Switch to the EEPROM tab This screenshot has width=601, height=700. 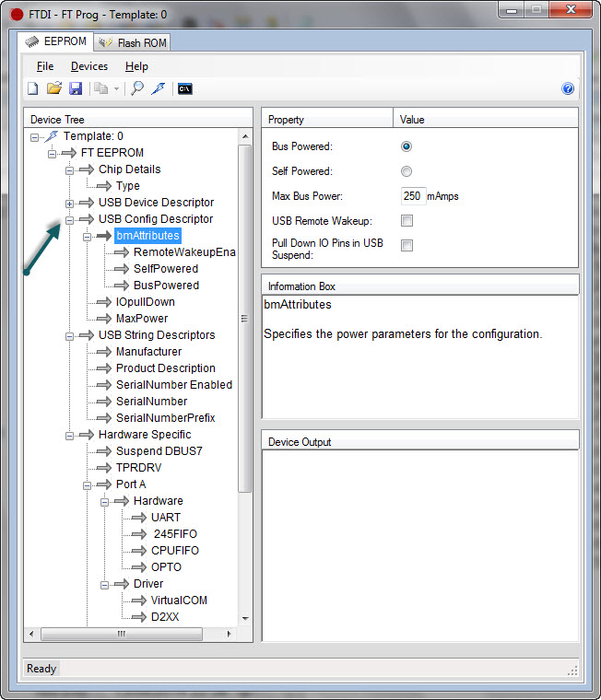point(56,41)
